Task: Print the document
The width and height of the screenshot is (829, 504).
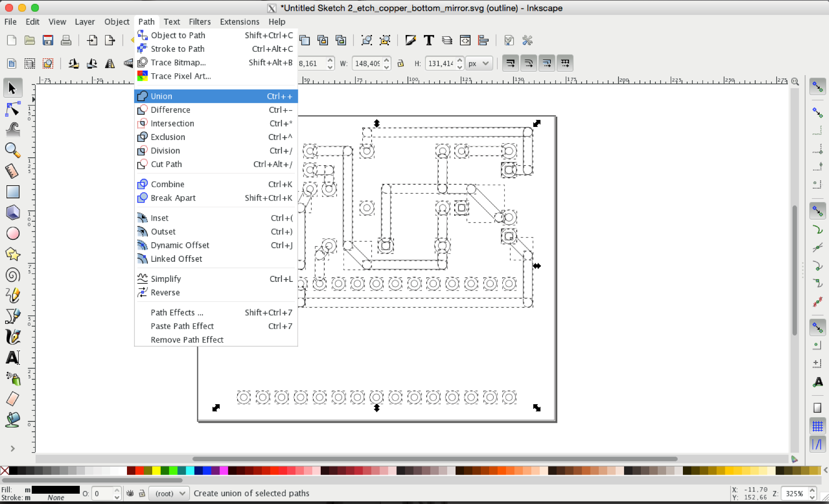Action: pos(66,41)
